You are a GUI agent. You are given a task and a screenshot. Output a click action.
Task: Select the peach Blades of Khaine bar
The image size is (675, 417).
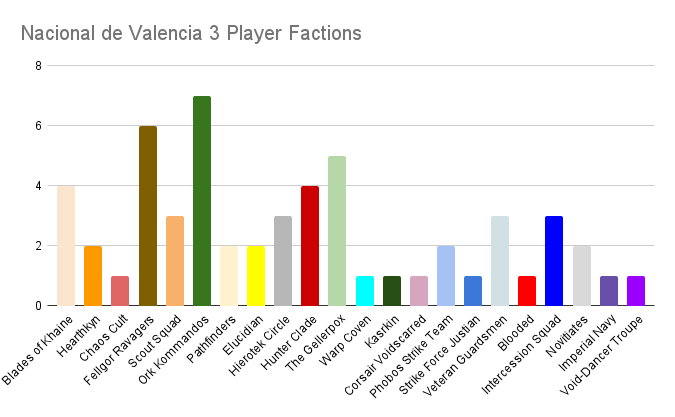click(x=66, y=245)
